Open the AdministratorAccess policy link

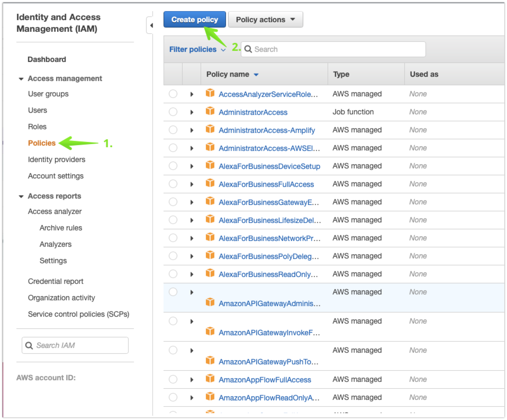(253, 112)
